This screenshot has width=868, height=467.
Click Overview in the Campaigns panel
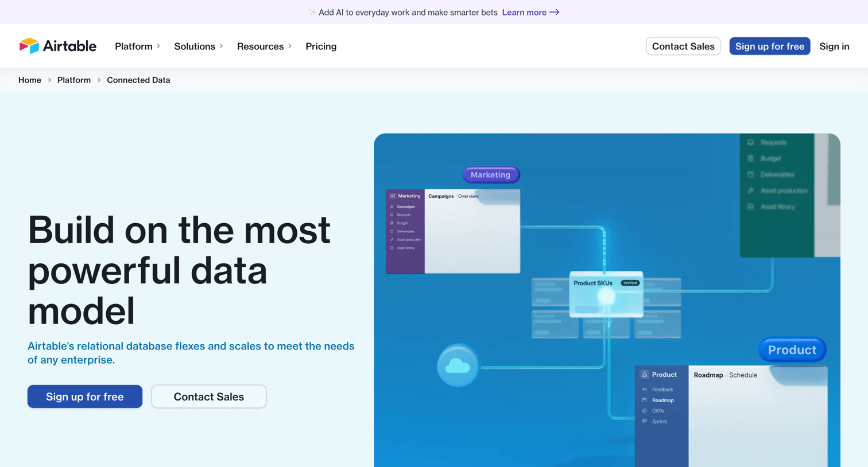[468, 196]
